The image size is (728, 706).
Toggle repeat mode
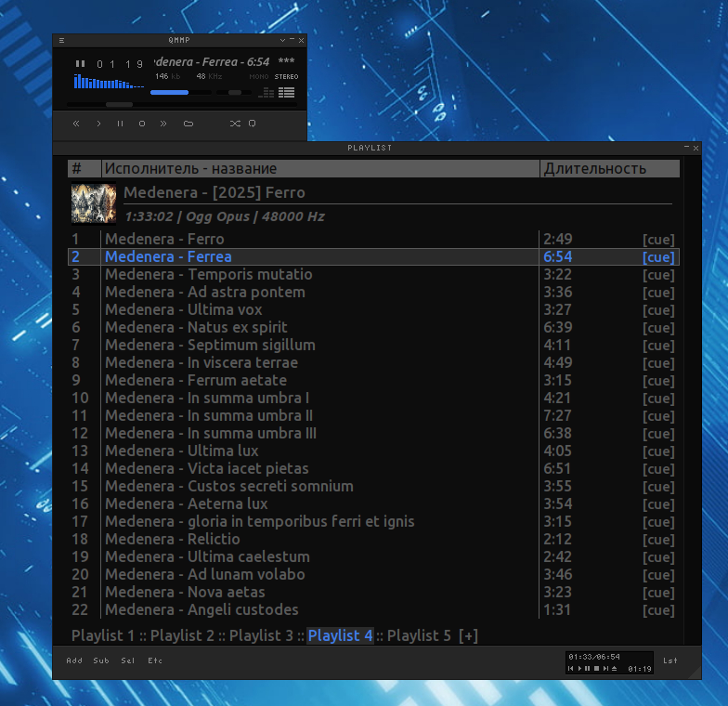(x=252, y=124)
